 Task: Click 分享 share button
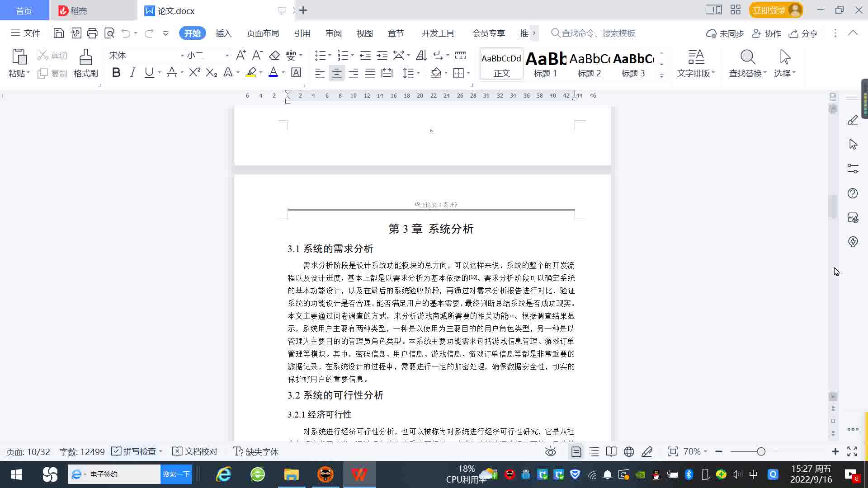pos(803,33)
